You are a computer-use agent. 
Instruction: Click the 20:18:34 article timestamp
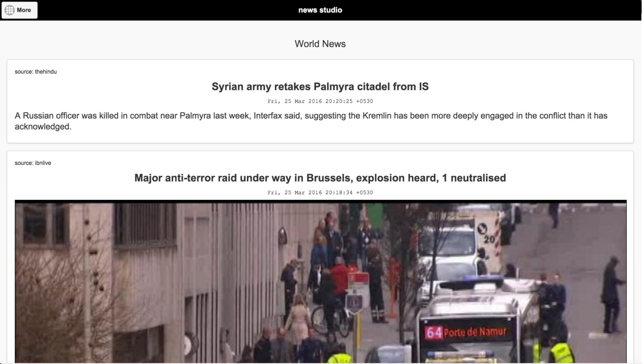click(x=320, y=193)
